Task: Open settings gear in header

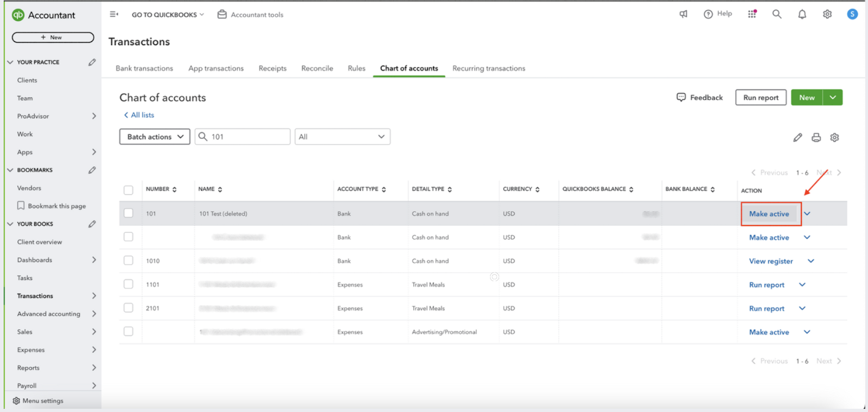Action: click(827, 14)
